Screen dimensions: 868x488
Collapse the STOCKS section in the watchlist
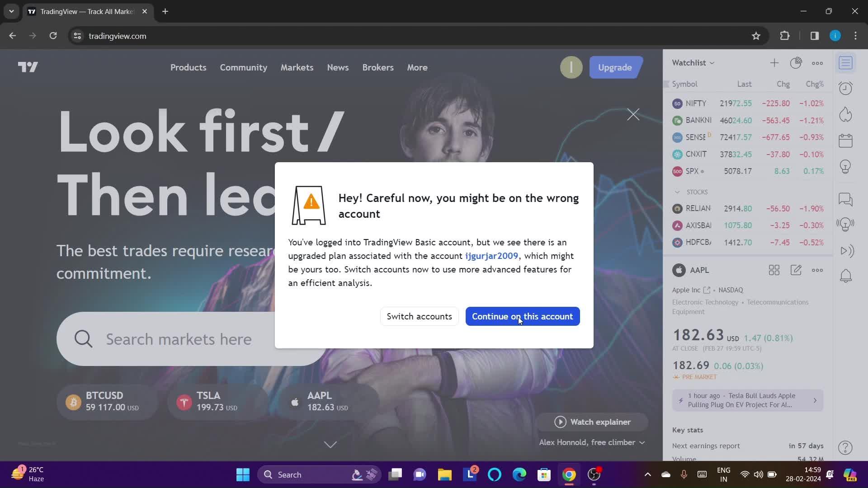677,192
